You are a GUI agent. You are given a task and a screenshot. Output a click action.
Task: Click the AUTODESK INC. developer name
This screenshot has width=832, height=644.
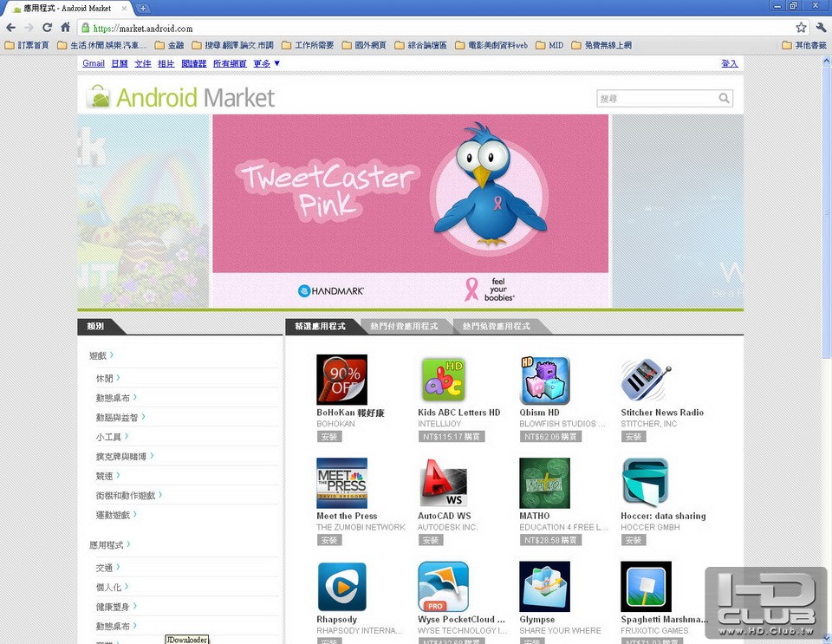(447, 527)
